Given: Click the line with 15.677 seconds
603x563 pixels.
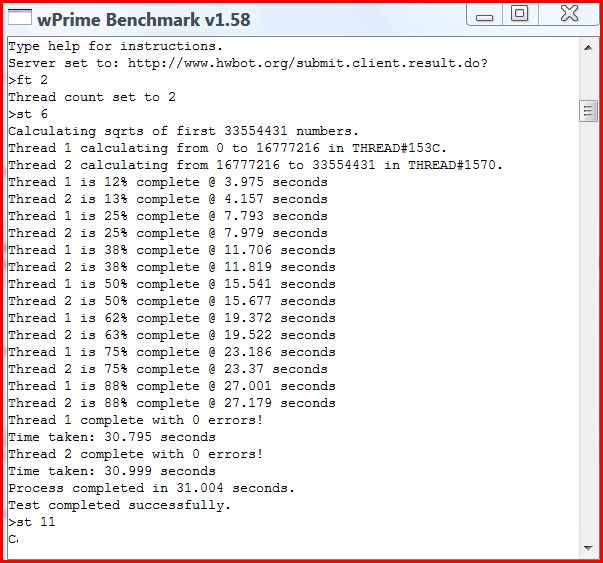Looking at the screenshot, I should [172, 301].
